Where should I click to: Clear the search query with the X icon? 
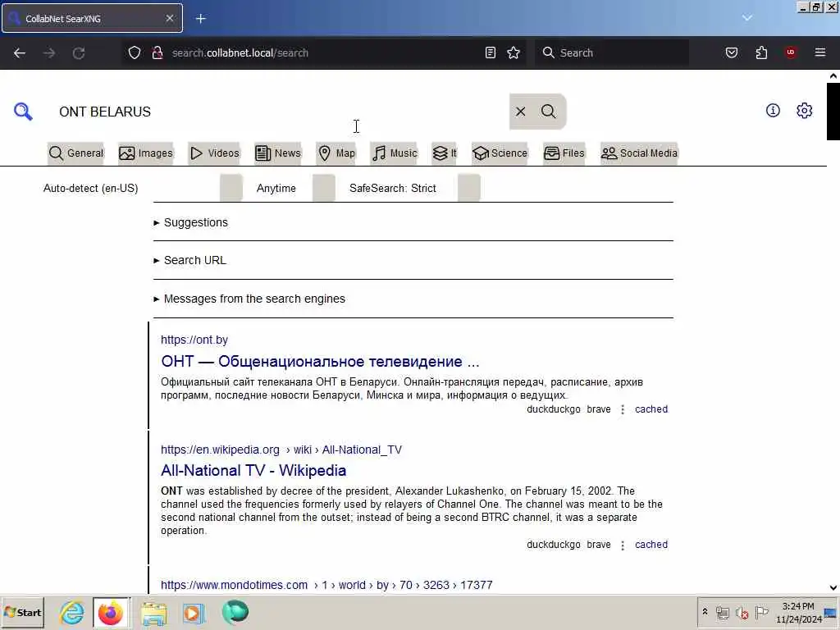point(520,112)
